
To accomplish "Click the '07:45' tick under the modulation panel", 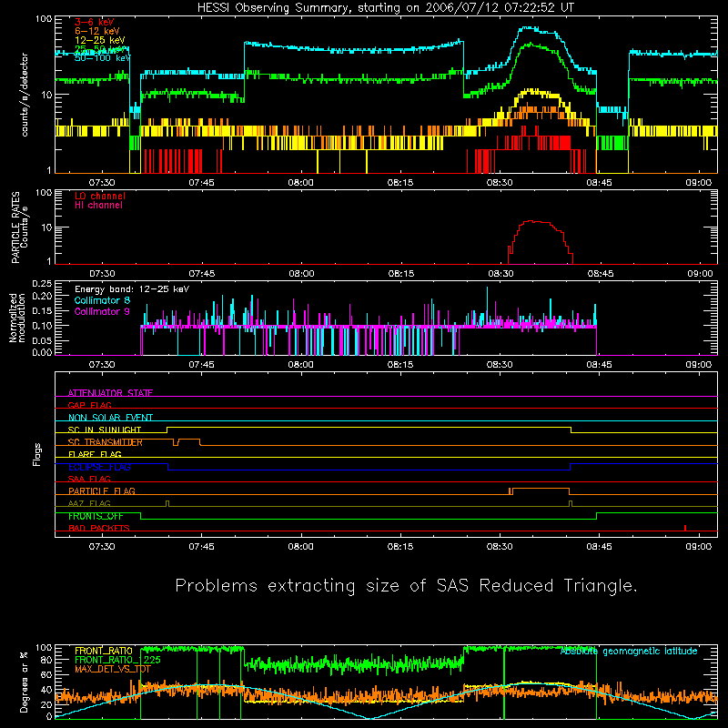I will tap(201, 365).
